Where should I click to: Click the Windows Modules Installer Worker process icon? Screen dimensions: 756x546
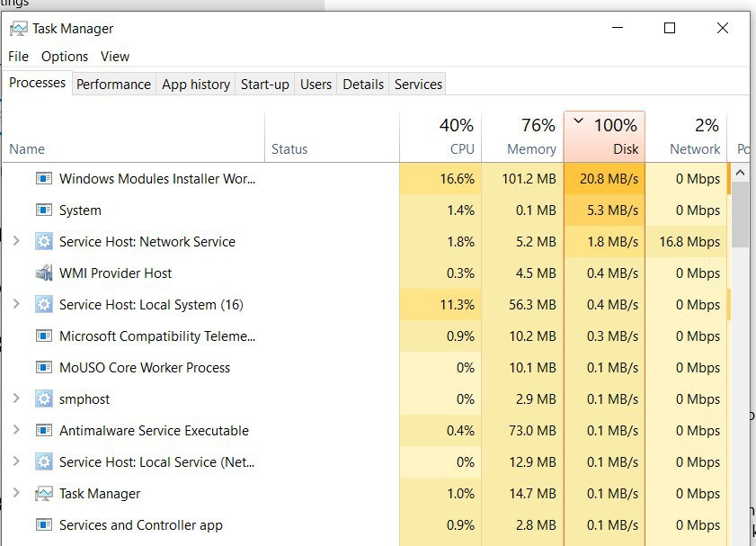44,178
